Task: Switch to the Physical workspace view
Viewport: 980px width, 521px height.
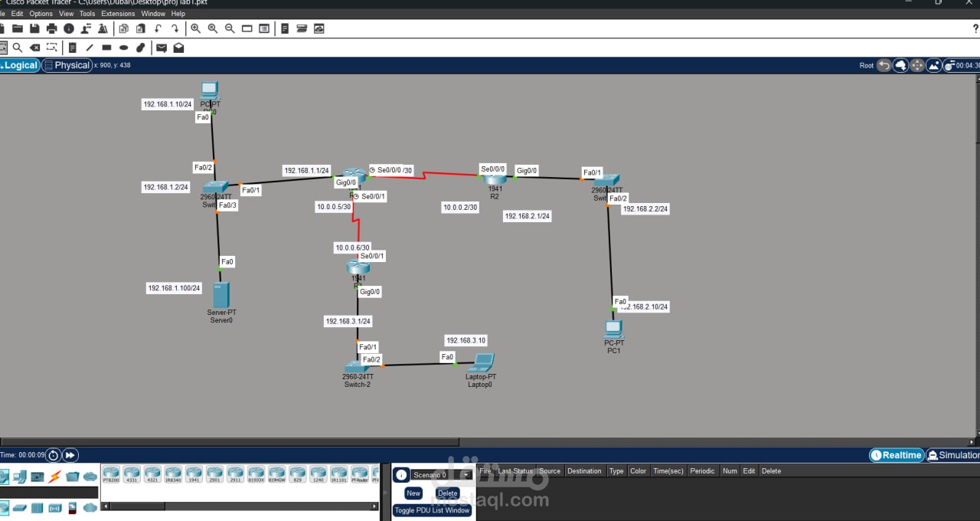Action: click(x=67, y=65)
